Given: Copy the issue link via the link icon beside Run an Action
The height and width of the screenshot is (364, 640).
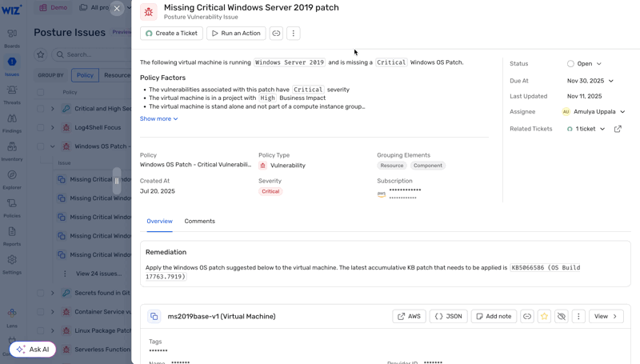Looking at the screenshot, I should (x=276, y=34).
